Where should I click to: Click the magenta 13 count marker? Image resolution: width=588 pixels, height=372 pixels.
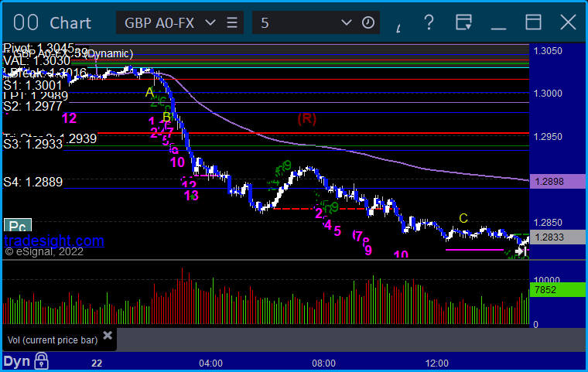[x=191, y=196]
